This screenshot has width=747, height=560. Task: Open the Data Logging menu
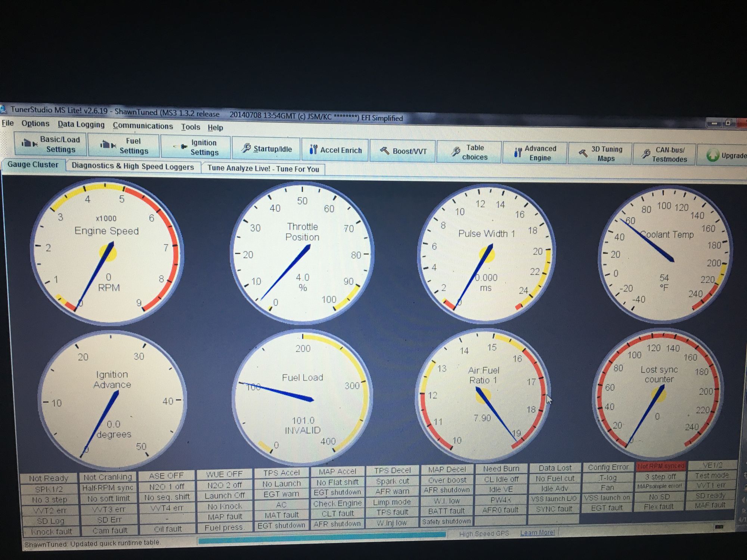81,124
